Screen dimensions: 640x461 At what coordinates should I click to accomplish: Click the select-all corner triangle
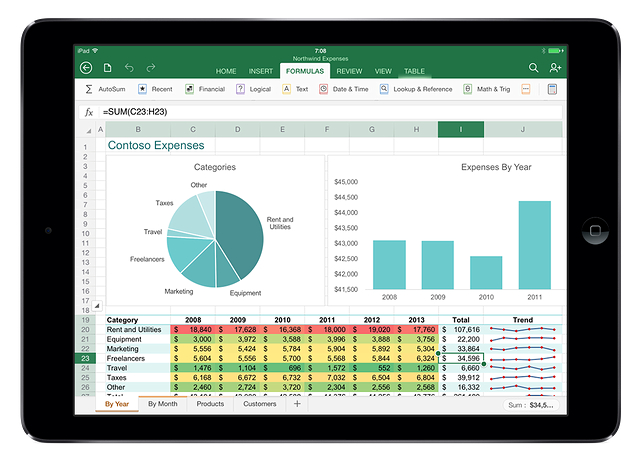coord(88,130)
